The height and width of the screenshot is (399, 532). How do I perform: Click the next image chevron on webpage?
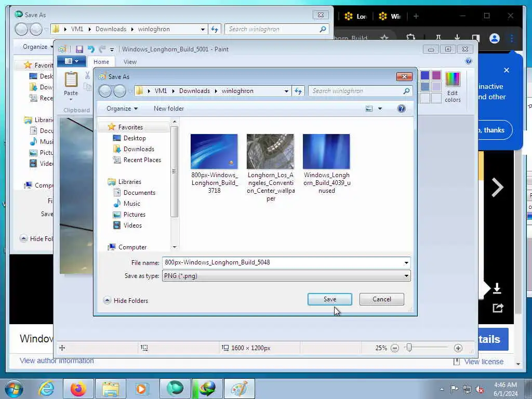pos(497,187)
